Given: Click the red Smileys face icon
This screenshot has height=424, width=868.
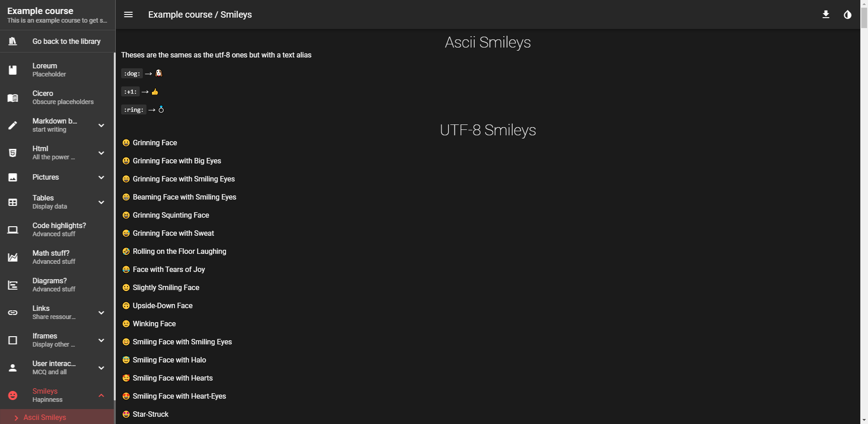Looking at the screenshot, I should pos(13,395).
